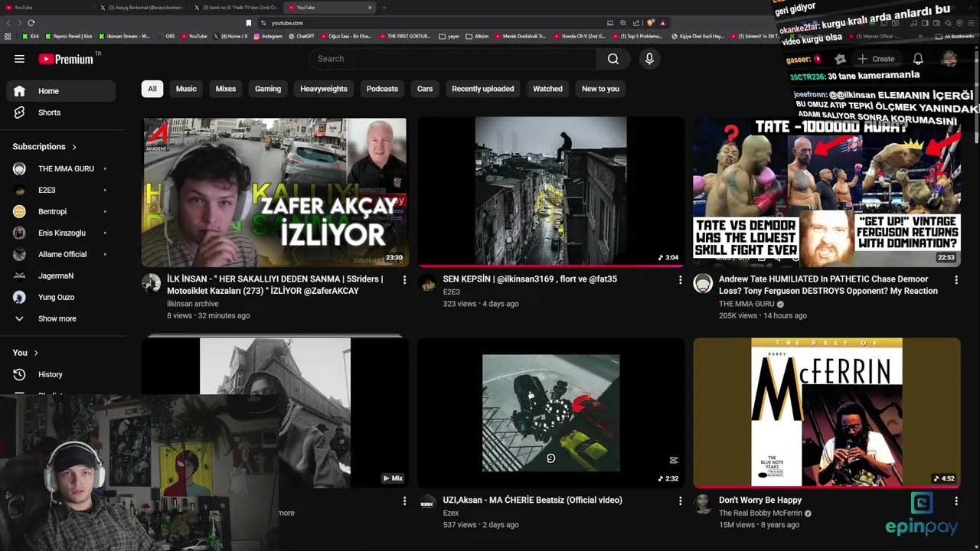Image resolution: width=980 pixels, height=551 pixels.
Task: Open the Andrew Tate HUMILIATED video title
Action: (x=828, y=285)
